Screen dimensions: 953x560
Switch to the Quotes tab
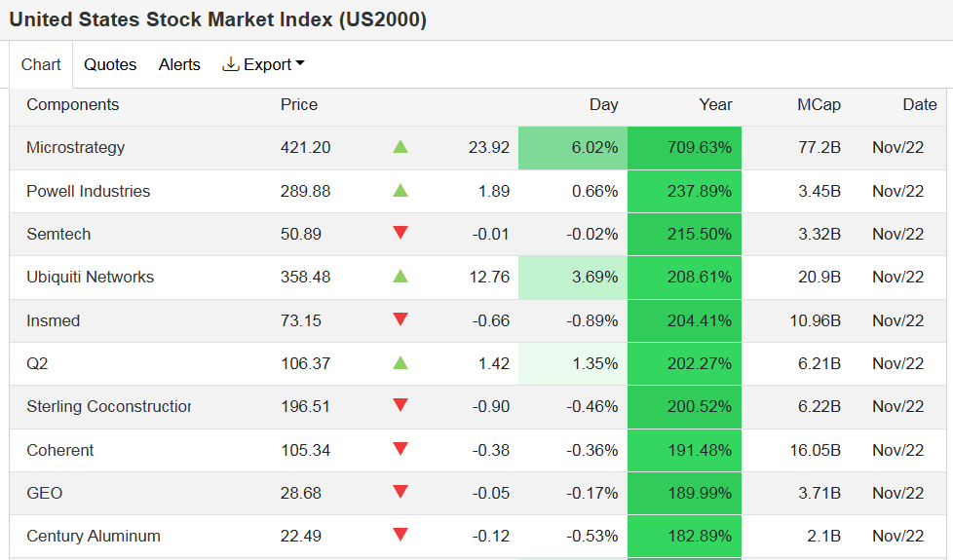click(x=110, y=64)
